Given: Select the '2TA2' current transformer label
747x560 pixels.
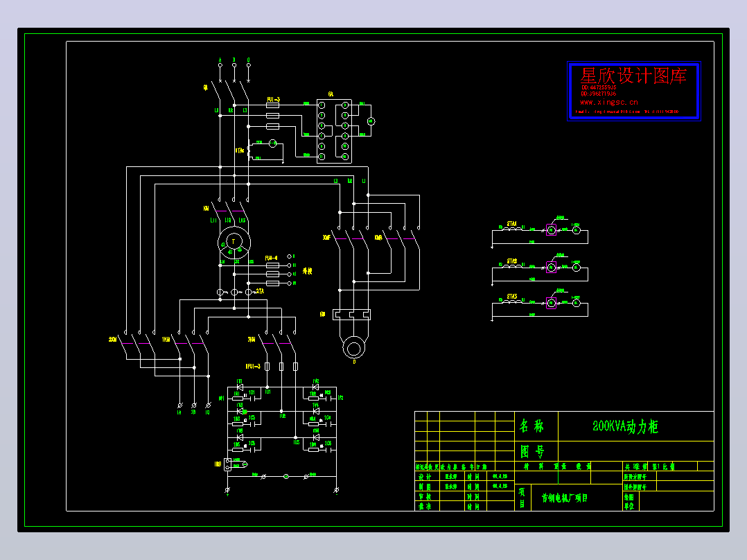Looking at the screenshot, I should pos(511,261).
